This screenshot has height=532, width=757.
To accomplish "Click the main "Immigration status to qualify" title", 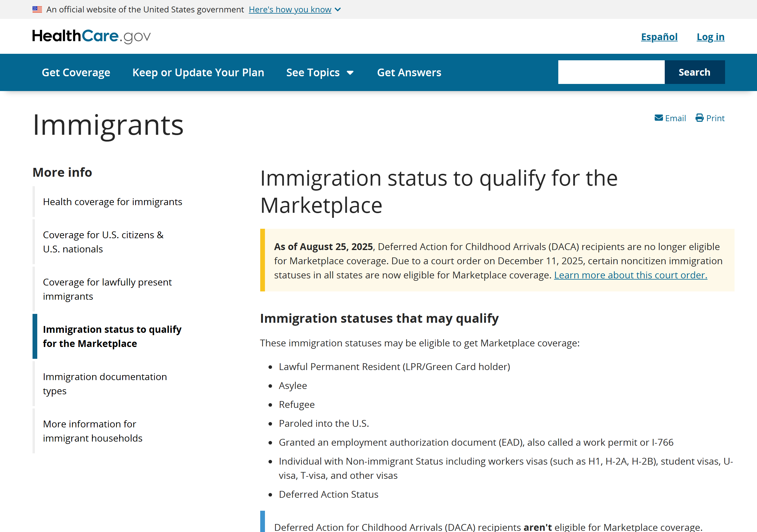I will tap(439, 192).
